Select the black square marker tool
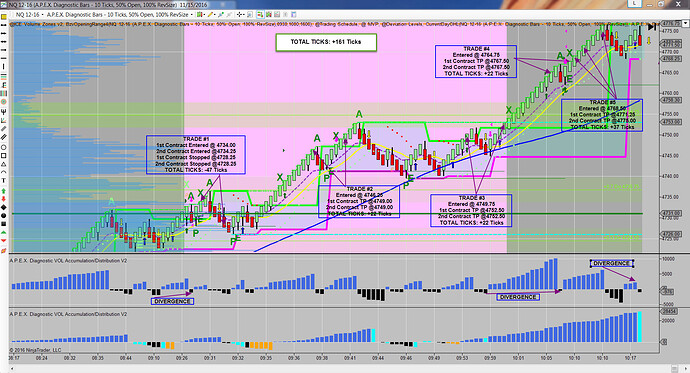This screenshot has height=373, width=690. 4,224
